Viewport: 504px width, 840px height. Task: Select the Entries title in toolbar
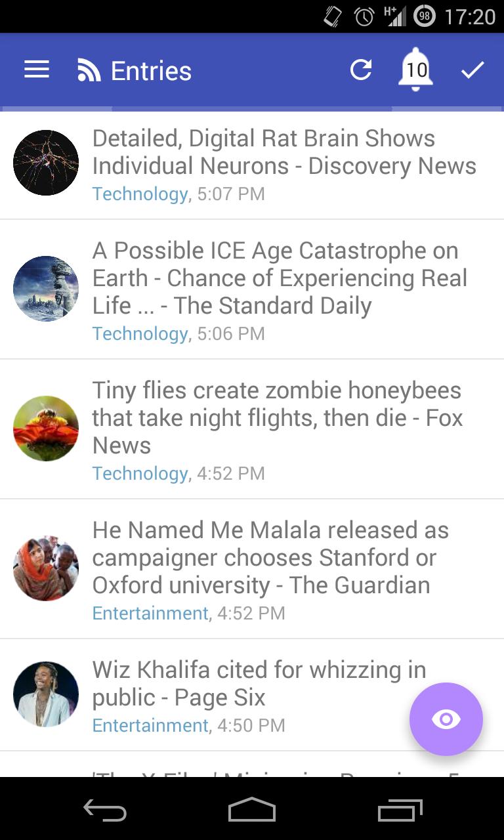[x=151, y=71]
